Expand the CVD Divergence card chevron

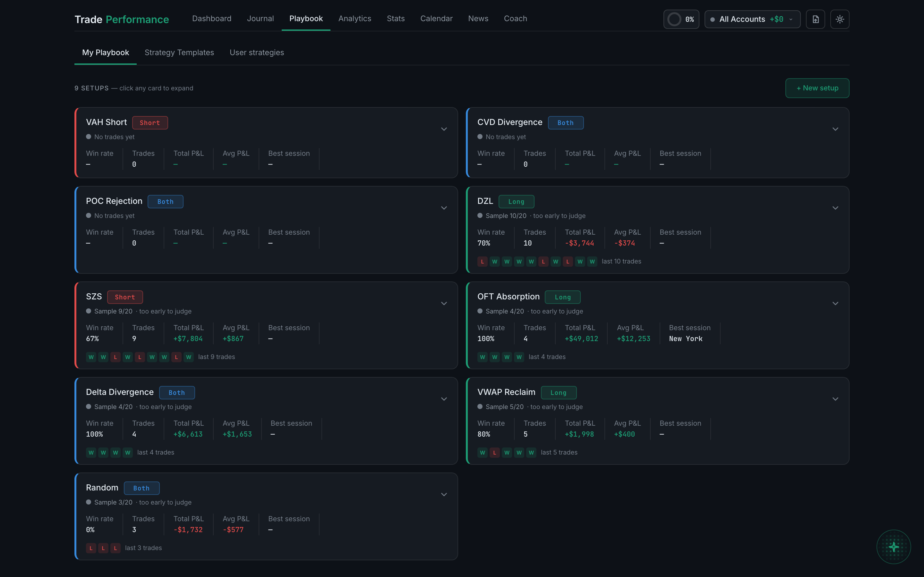click(x=835, y=129)
